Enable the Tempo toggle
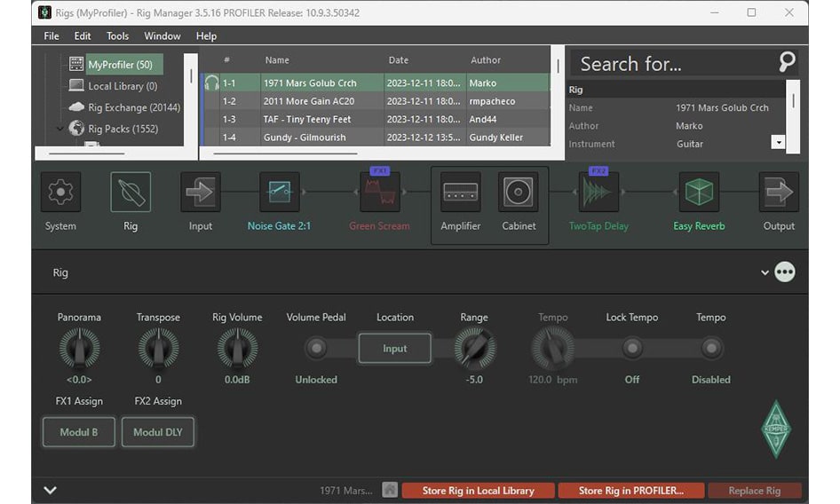840x504 pixels. coord(710,349)
